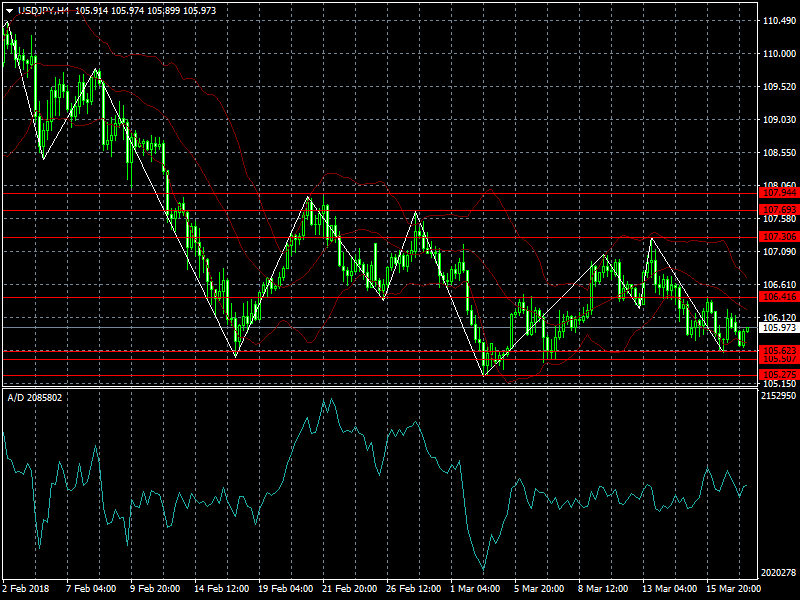Click the 21 Feb 20:00 time label
This screenshot has width=800, height=600.
(349, 589)
